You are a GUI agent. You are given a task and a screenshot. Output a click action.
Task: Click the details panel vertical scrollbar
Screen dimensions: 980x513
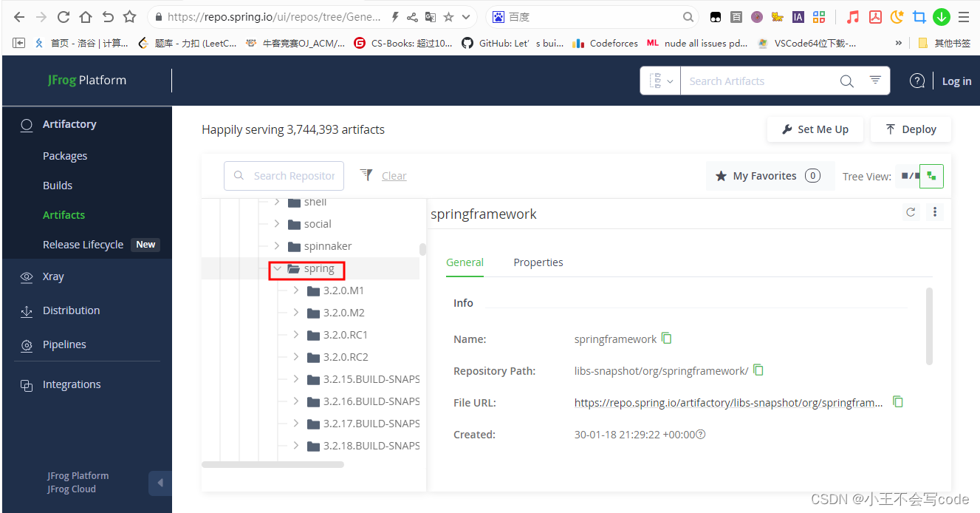[929, 326]
